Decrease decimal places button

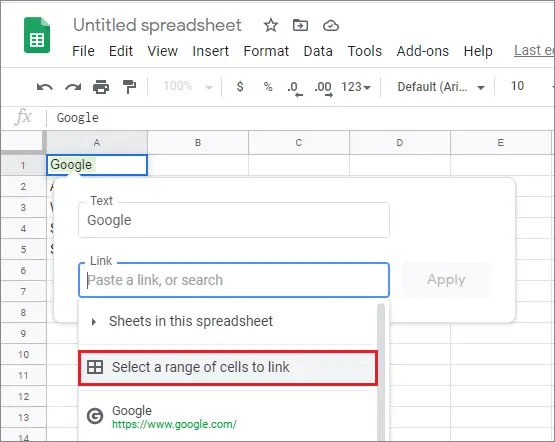[x=294, y=88]
